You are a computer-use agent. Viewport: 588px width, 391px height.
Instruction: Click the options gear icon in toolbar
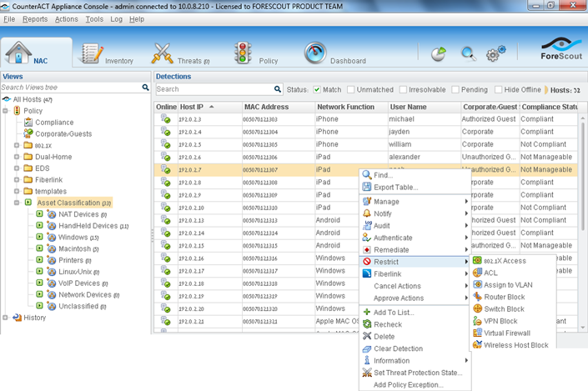(x=495, y=55)
